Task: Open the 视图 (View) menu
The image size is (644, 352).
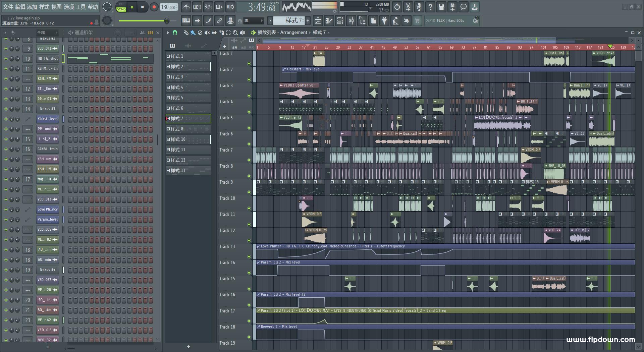Action: click(x=56, y=7)
